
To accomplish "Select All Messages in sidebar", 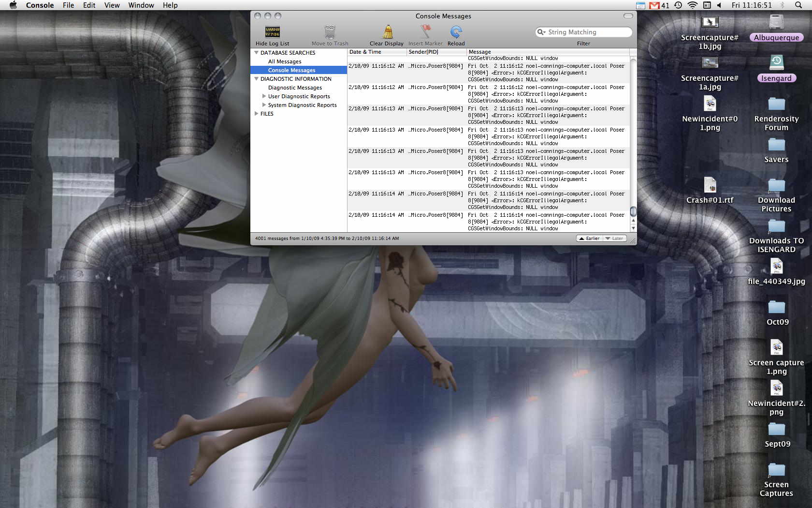I will tap(285, 61).
